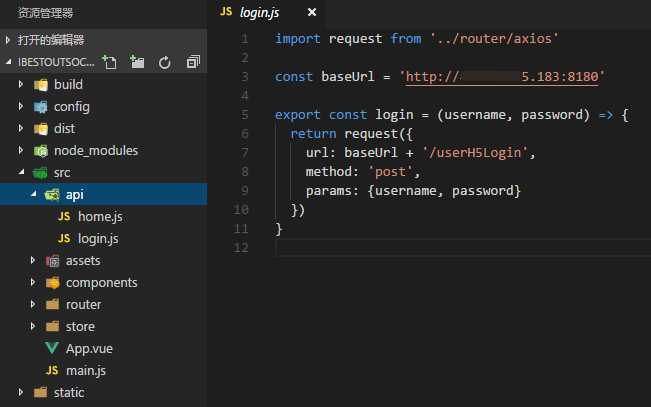
Task: Place cursor on empty line 12
Action: tap(462, 248)
